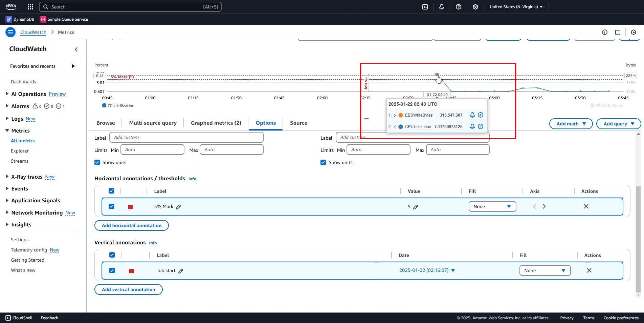Collapse the CloudWatch sidebar panel
The width and height of the screenshot is (644, 323).
point(76,49)
